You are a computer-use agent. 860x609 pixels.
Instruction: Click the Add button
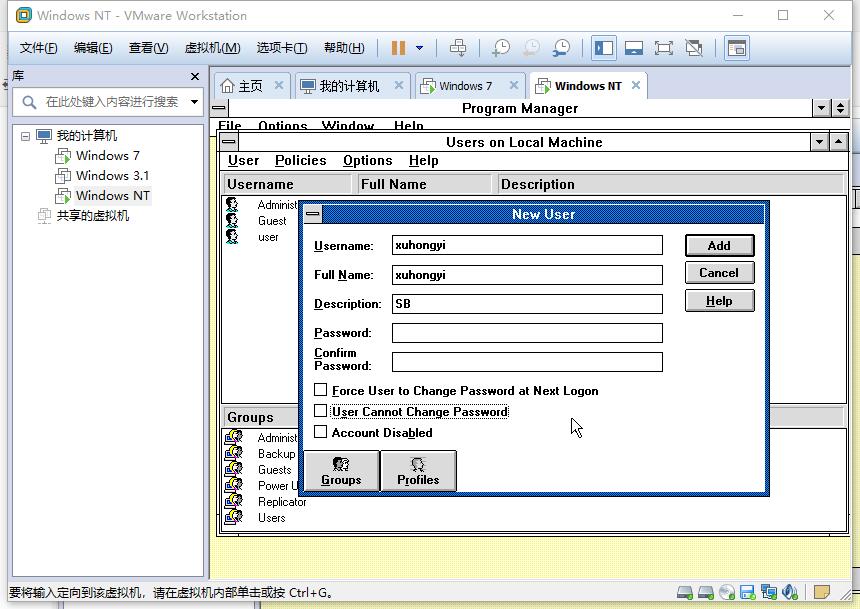click(719, 245)
